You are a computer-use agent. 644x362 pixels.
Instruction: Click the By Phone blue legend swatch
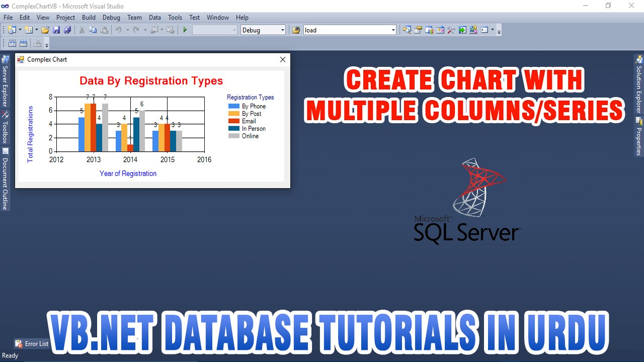coord(233,107)
